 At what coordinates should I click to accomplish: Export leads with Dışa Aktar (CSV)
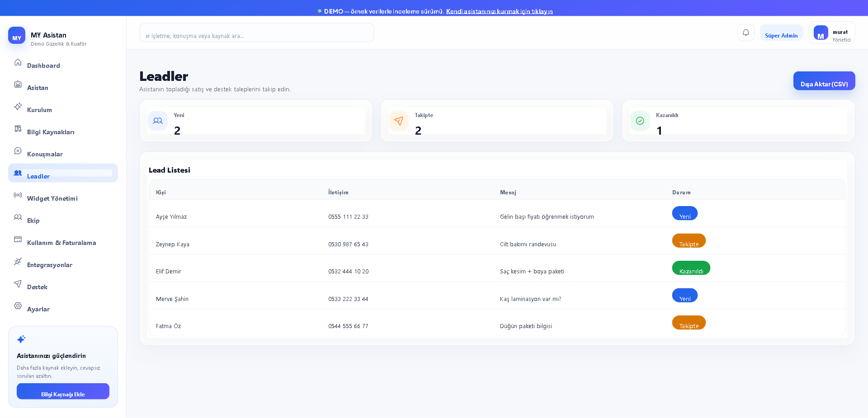824,81
